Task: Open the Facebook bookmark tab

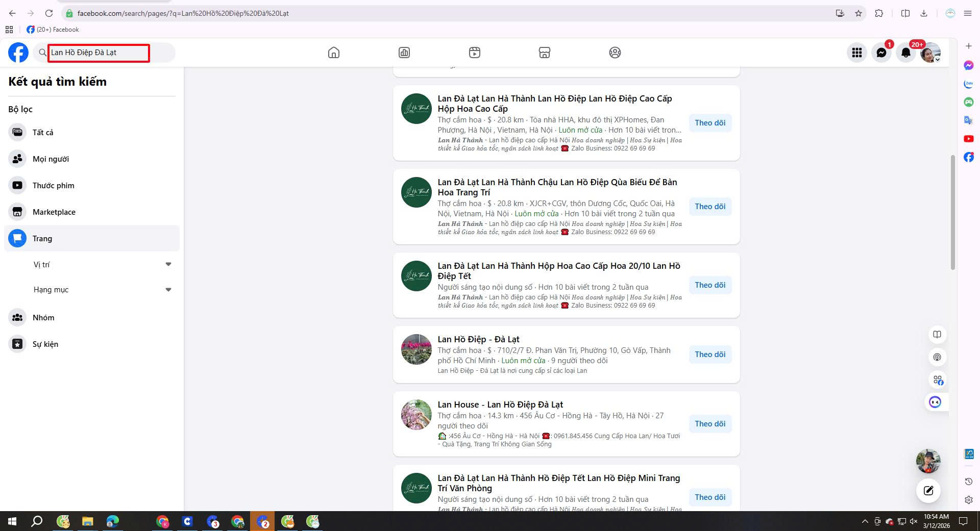Action: [x=53, y=30]
